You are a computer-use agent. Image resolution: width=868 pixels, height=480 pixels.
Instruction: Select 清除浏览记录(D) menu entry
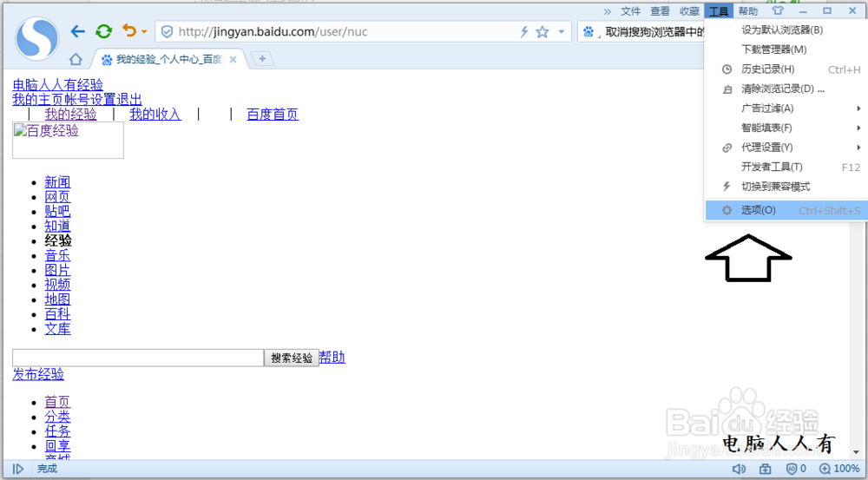[786, 89]
